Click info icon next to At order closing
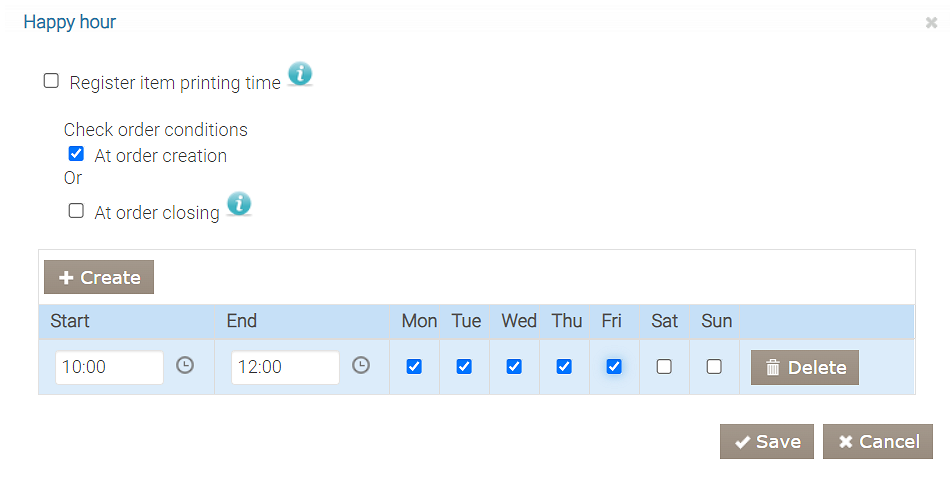951x487 pixels. (x=239, y=204)
